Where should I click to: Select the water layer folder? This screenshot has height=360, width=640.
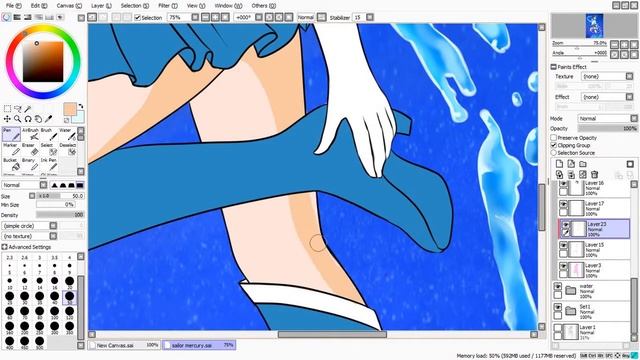coord(592,291)
